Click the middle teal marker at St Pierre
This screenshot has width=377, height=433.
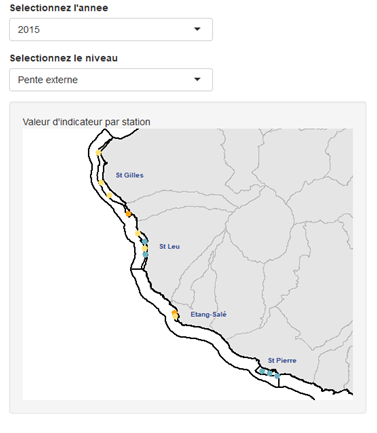270,373
